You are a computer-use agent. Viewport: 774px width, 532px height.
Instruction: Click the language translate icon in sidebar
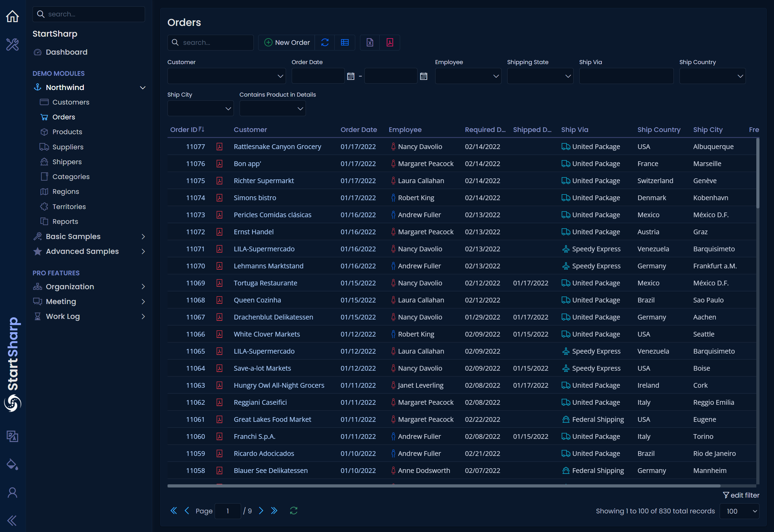(12, 436)
